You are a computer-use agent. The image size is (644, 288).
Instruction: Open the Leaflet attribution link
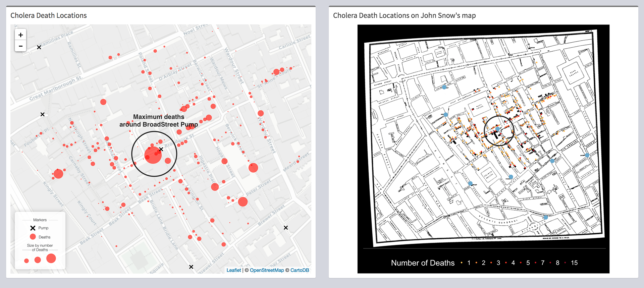click(233, 270)
